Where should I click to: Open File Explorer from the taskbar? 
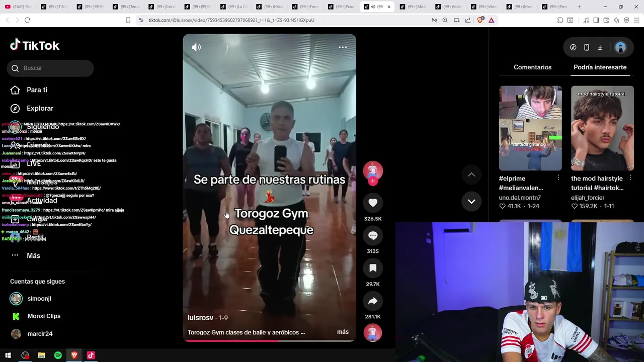[x=41, y=355]
